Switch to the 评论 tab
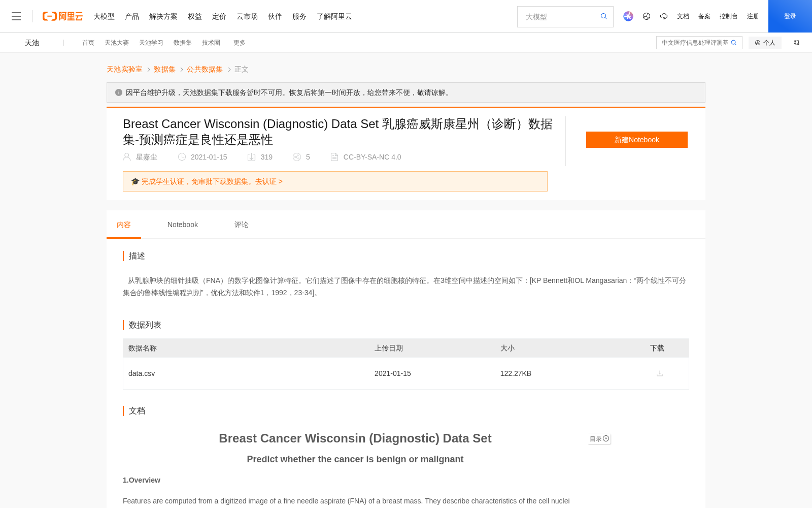Image resolution: width=812 pixels, height=508 pixels. 242,225
